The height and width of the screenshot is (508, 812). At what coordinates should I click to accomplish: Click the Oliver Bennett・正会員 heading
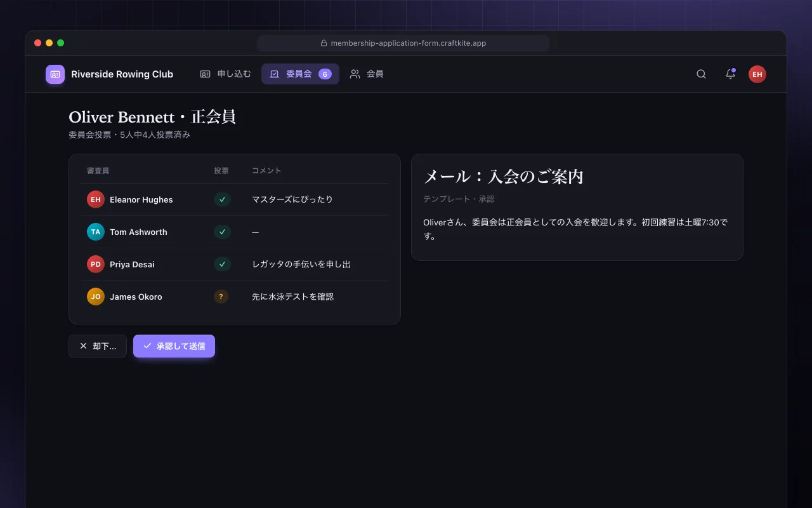click(x=152, y=117)
